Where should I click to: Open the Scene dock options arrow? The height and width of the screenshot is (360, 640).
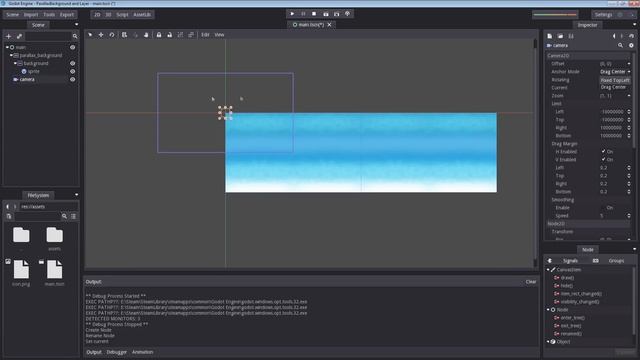(76, 25)
